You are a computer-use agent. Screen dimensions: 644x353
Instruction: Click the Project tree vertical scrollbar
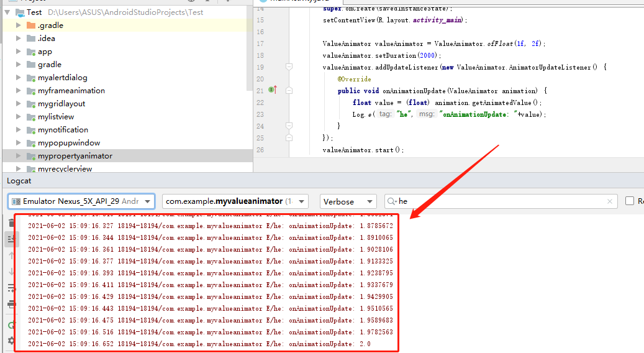pyautogui.click(x=250, y=49)
